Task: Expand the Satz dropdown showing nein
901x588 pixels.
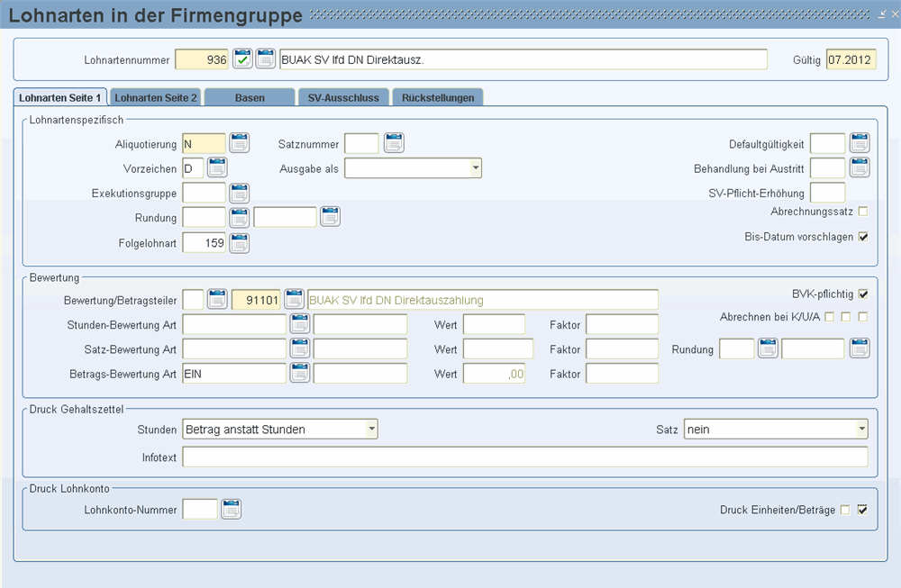Action: [x=862, y=429]
